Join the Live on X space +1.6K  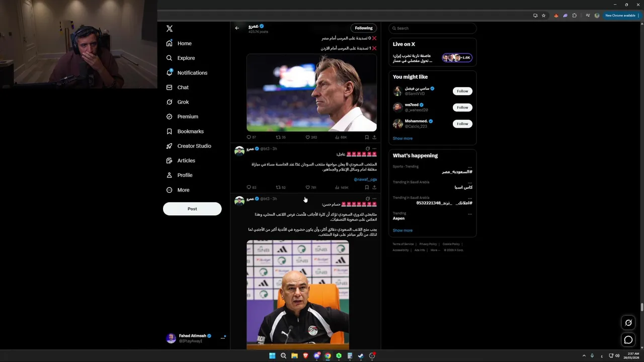(x=457, y=58)
